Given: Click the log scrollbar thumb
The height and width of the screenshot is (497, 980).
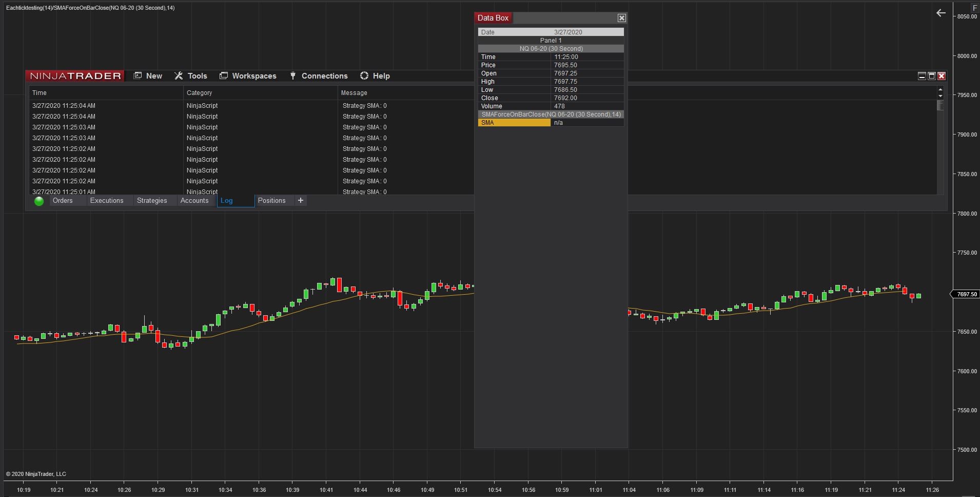Looking at the screenshot, I should 940,105.
